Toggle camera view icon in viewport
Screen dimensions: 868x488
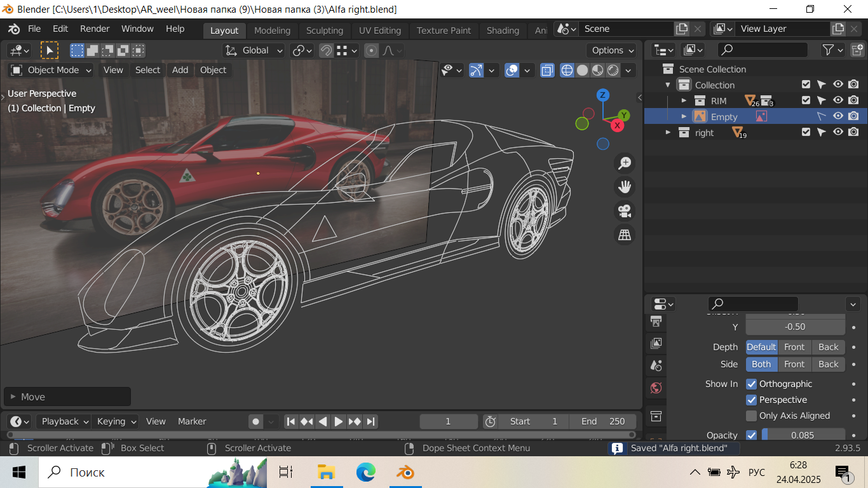coord(625,211)
